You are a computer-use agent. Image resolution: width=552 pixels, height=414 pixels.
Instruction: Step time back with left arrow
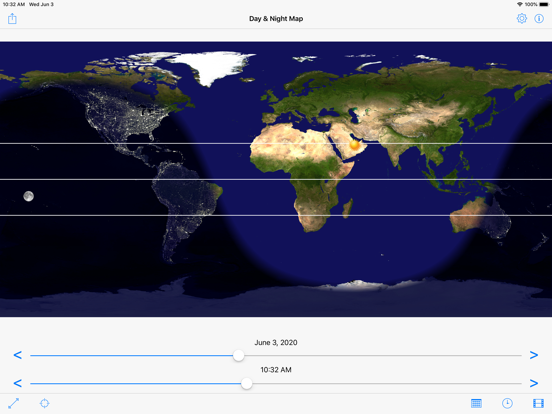(x=18, y=383)
